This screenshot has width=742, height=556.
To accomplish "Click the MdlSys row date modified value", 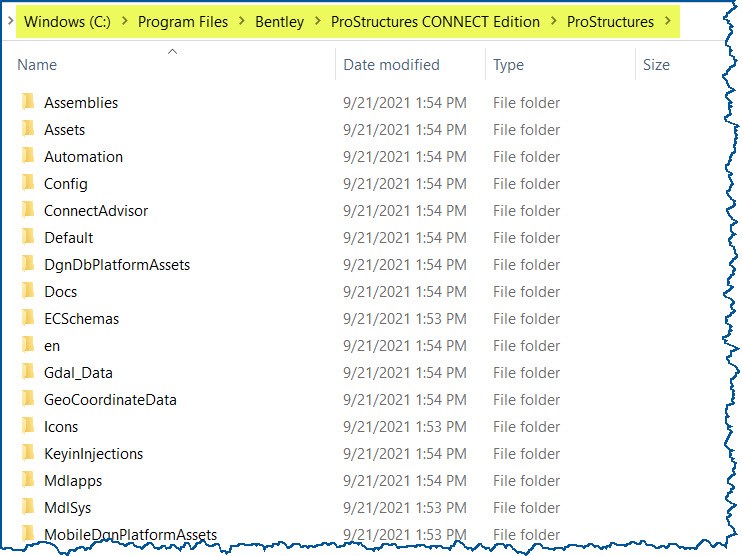I will tap(405, 507).
